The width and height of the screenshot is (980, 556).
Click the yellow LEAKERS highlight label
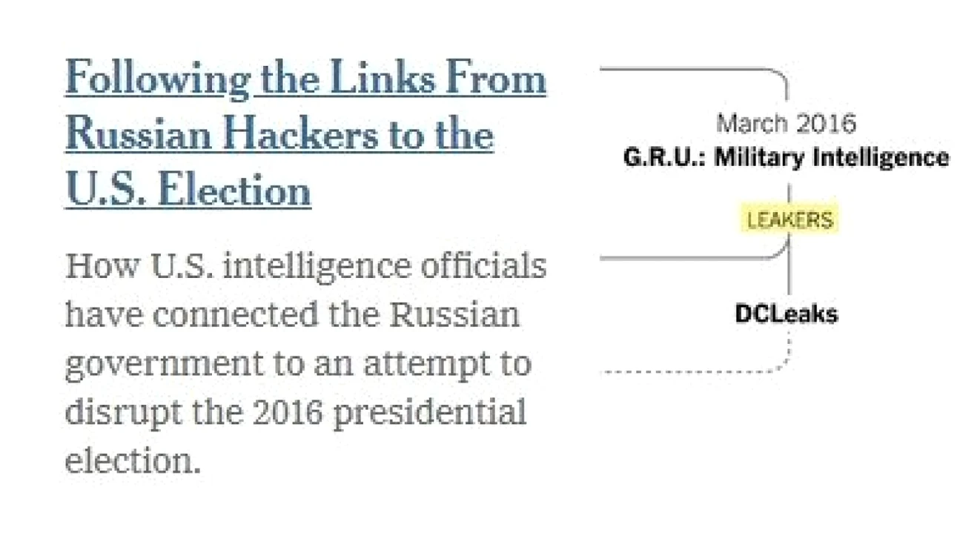(x=789, y=219)
